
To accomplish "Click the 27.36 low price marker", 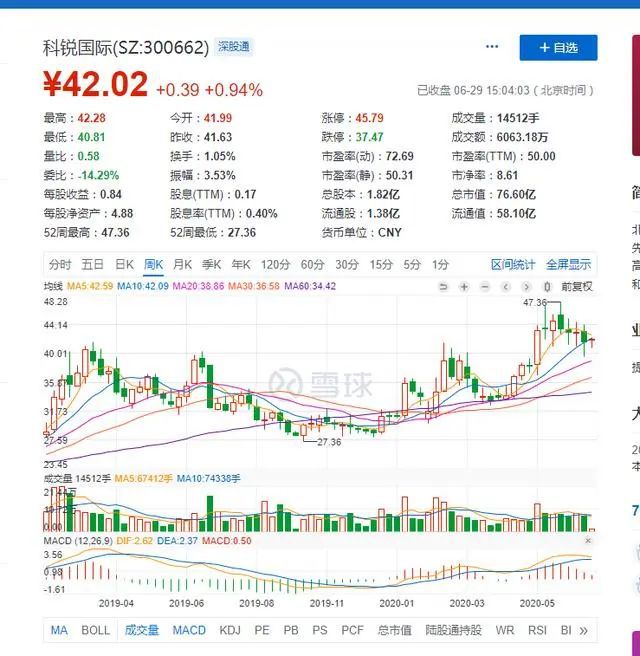I will pyautogui.click(x=329, y=442).
